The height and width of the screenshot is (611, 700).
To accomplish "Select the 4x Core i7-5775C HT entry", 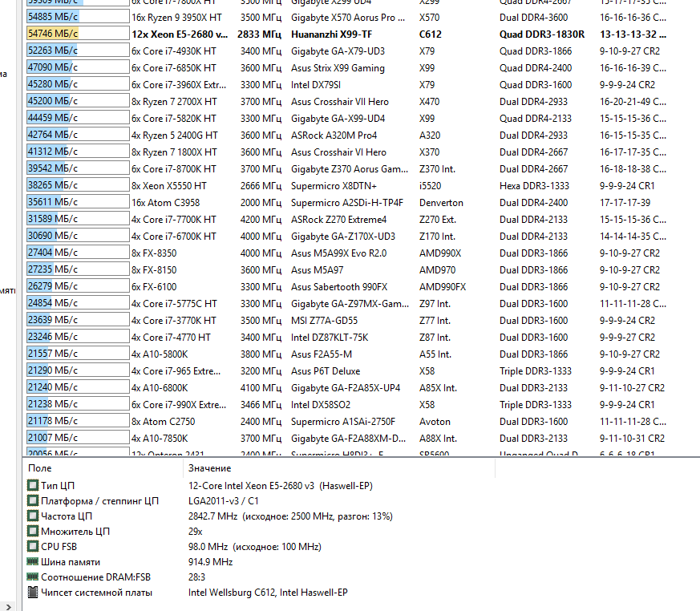I will tap(174, 303).
